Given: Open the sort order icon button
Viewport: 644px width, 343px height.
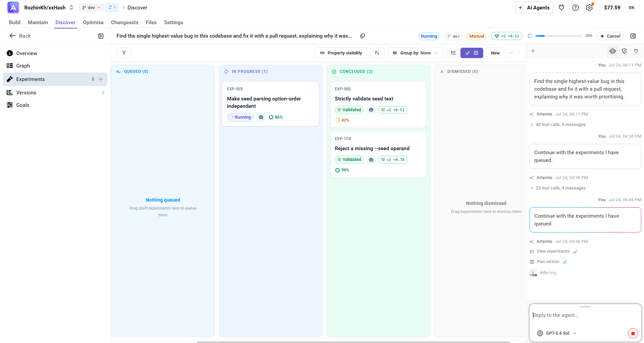Looking at the screenshot, I should [x=377, y=53].
